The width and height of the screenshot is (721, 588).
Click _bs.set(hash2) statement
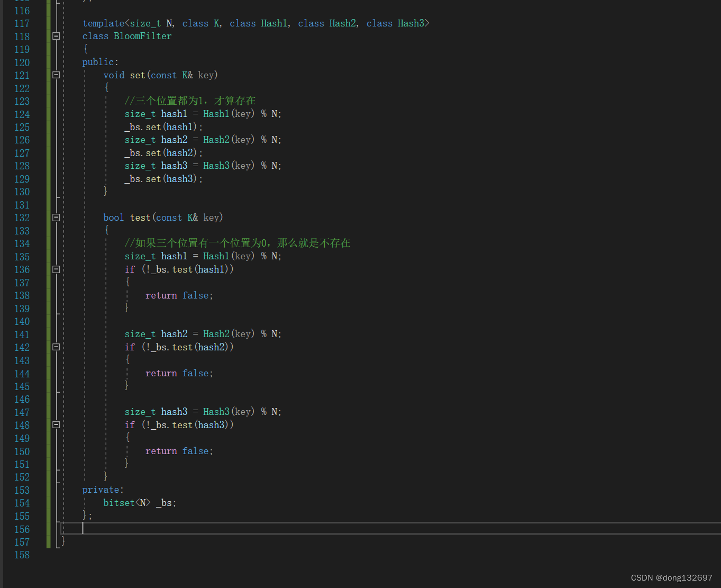click(163, 153)
